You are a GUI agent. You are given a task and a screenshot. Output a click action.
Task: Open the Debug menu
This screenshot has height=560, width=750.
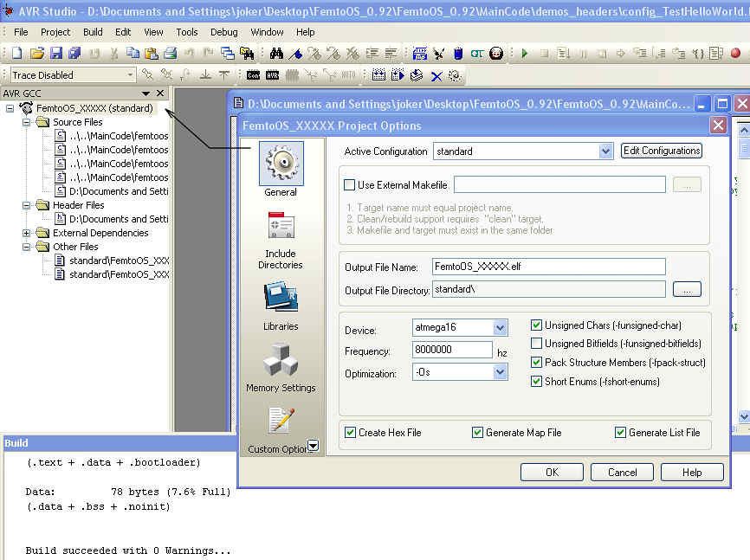tap(223, 32)
